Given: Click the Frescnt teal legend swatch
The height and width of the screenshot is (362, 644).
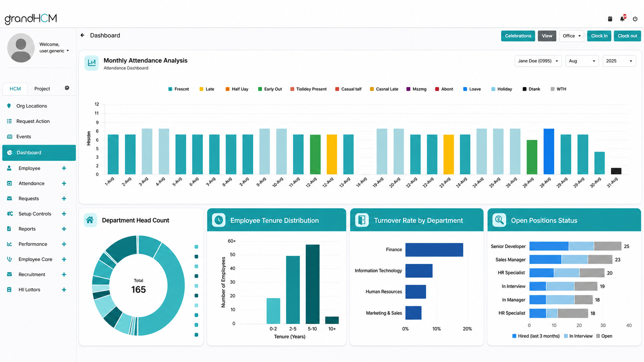Looking at the screenshot, I should [x=170, y=89].
